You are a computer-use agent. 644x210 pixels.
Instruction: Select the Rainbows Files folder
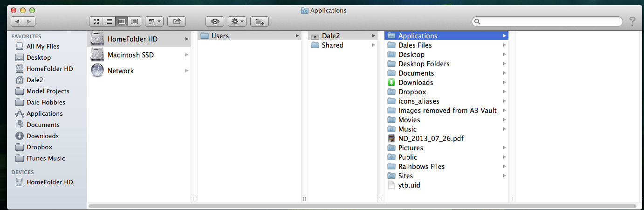[446, 167]
